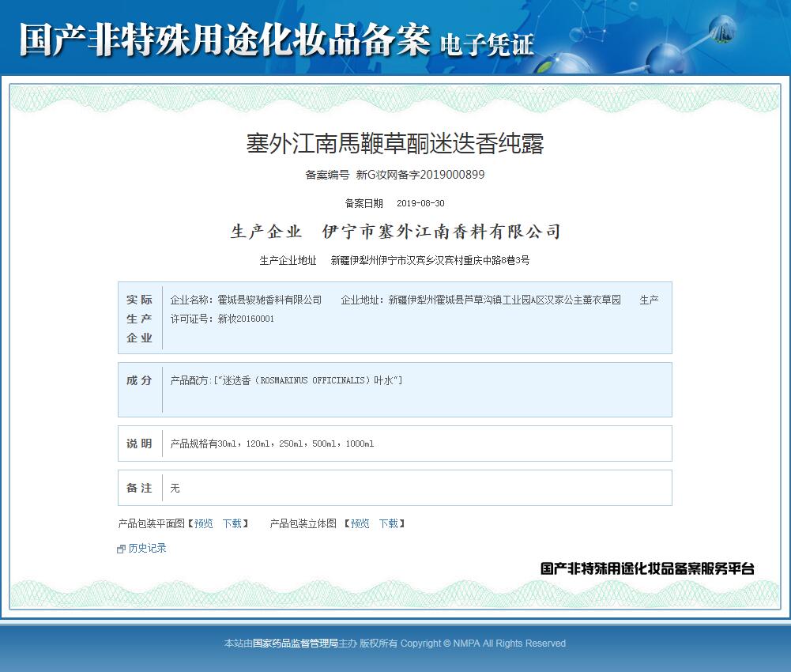Screen dimensions: 791x672
Task: Preview the 产品包装平面图 image
Action: tap(203, 523)
